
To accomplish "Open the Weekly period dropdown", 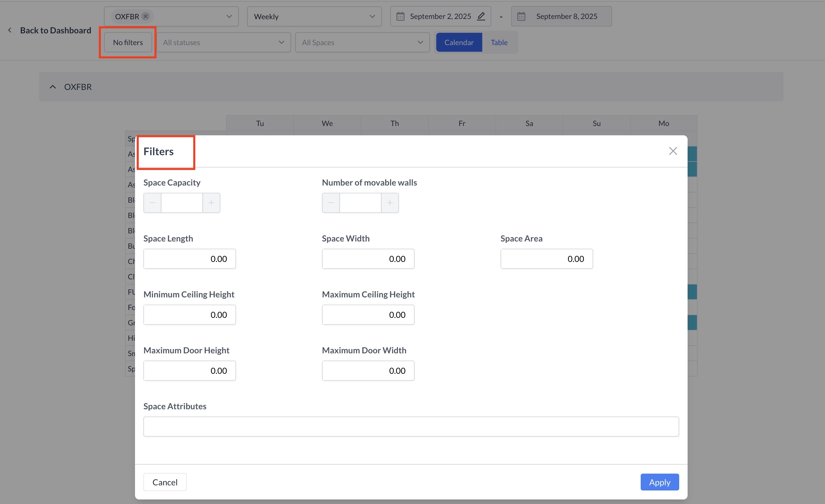I will click(314, 17).
